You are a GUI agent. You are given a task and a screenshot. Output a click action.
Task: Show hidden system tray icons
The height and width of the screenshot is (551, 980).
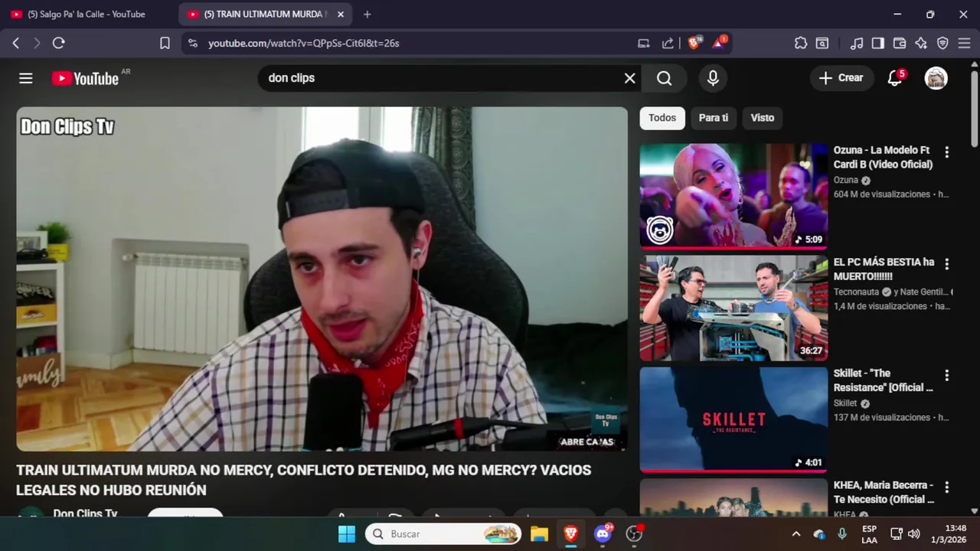pos(795,533)
